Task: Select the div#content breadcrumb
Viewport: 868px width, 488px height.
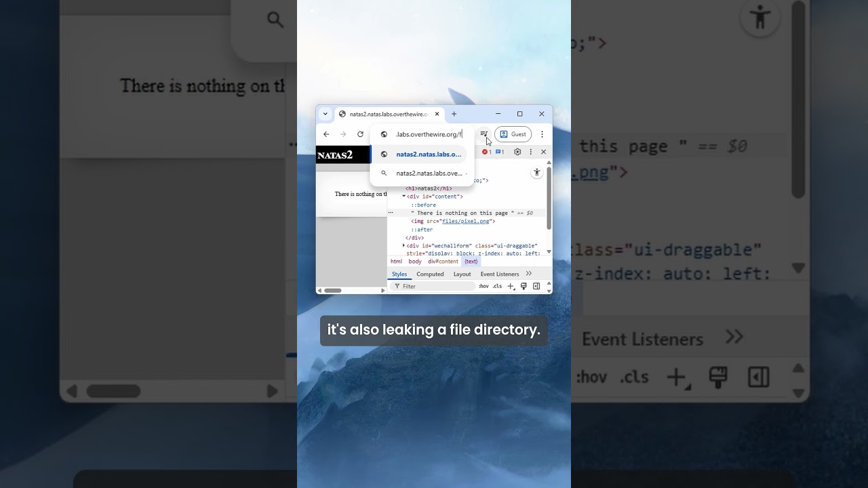Action: (443, 262)
